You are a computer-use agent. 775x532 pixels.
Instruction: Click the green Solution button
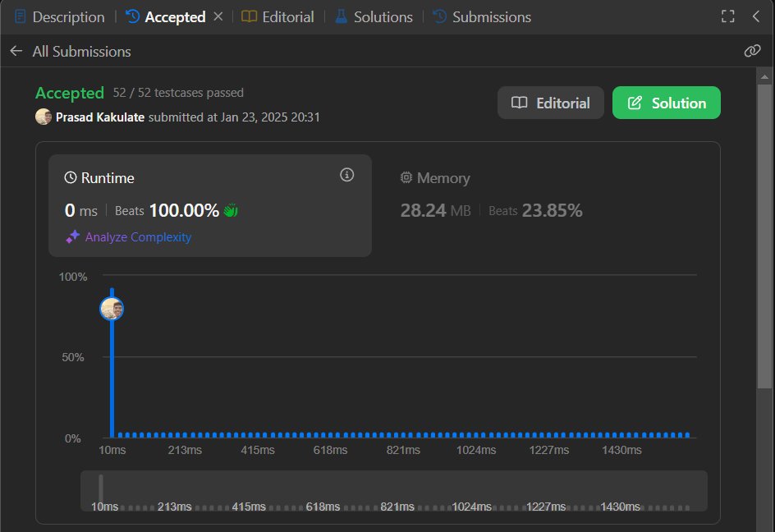pos(667,103)
